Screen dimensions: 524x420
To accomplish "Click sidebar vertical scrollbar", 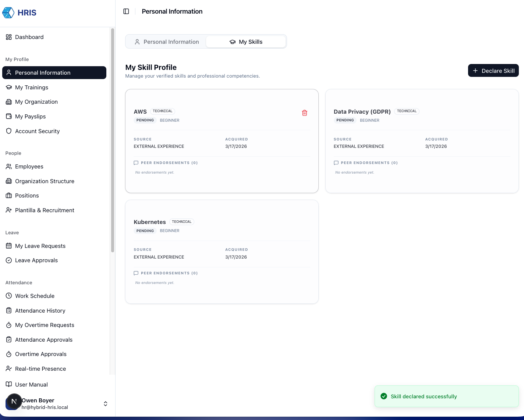I will pos(113,140).
